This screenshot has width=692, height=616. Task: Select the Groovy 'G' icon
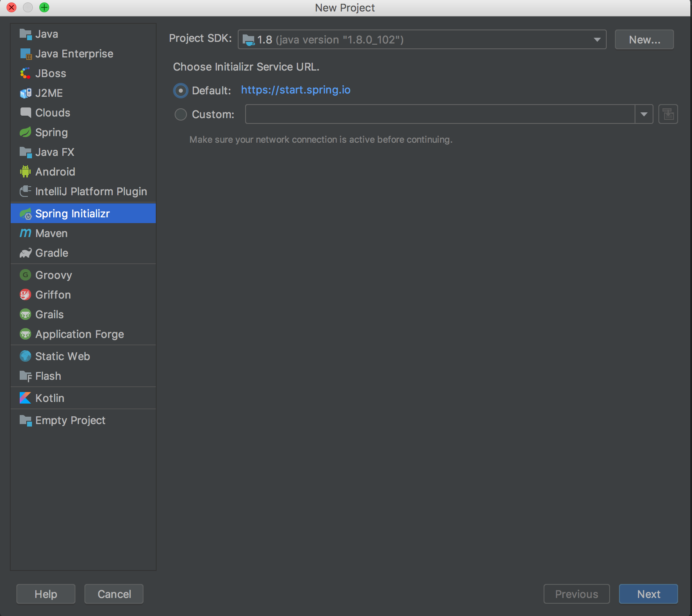click(25, 275)
